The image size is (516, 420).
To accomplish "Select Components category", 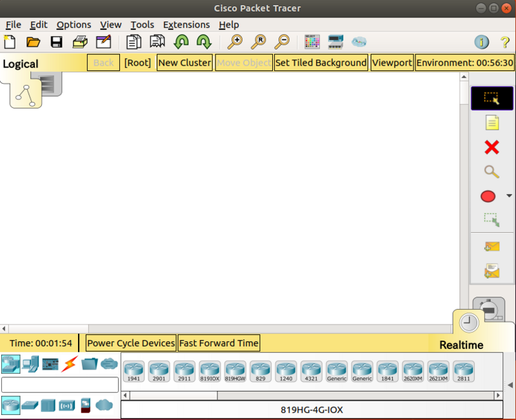I will (50, 364).
